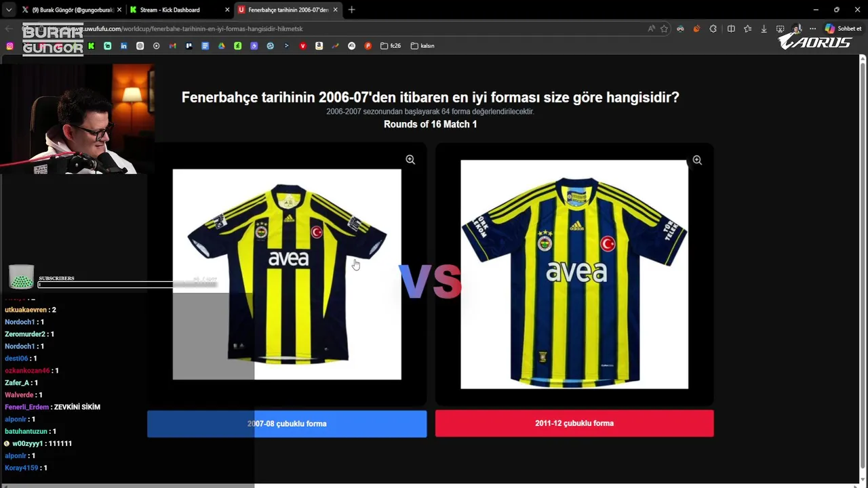Open the LinkedIn bookmark
The width and height of the screenshot is (868, 488).
[x=123, y=46]
